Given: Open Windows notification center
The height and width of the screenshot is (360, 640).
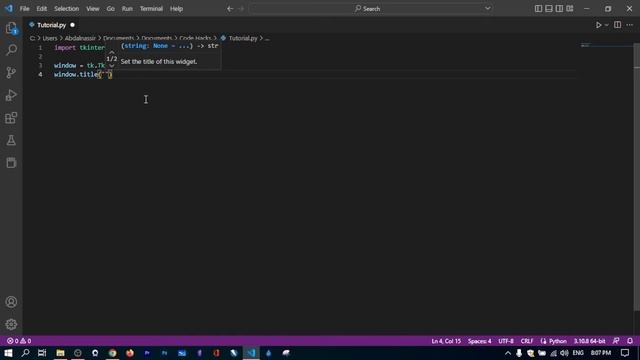Looking at the screenshot, I should click(625, 353).
